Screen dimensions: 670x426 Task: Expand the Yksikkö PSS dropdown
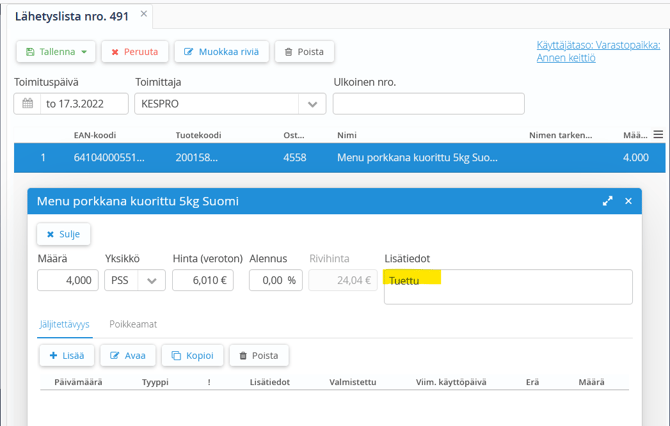click(x=151, y=280)
